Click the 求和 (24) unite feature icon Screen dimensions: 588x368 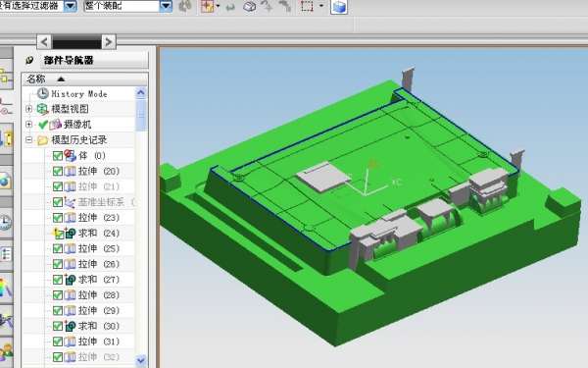(71, 234)
